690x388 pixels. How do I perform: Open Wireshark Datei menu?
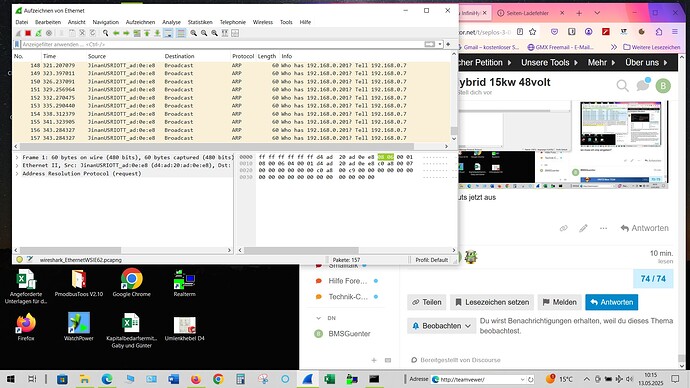click(x=22, y=22)
